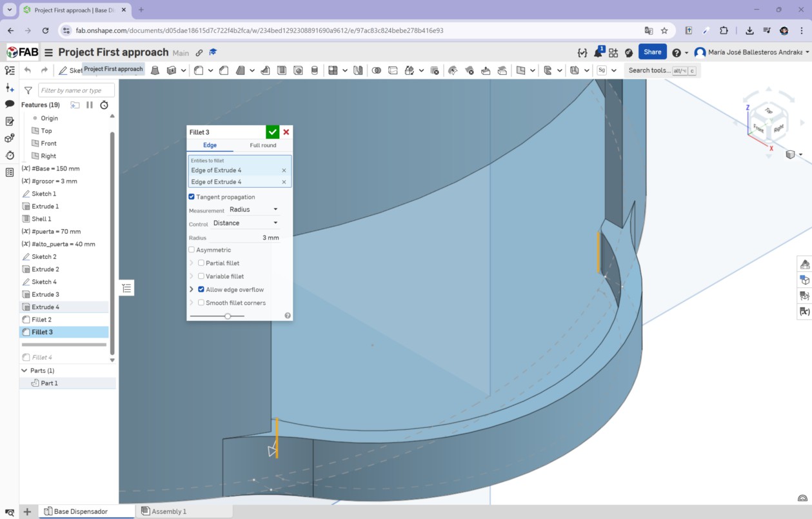The height and width of the screenshot is (519, 812).
Task: Select the Draft tool icon
Action: (x=240, y=70)
